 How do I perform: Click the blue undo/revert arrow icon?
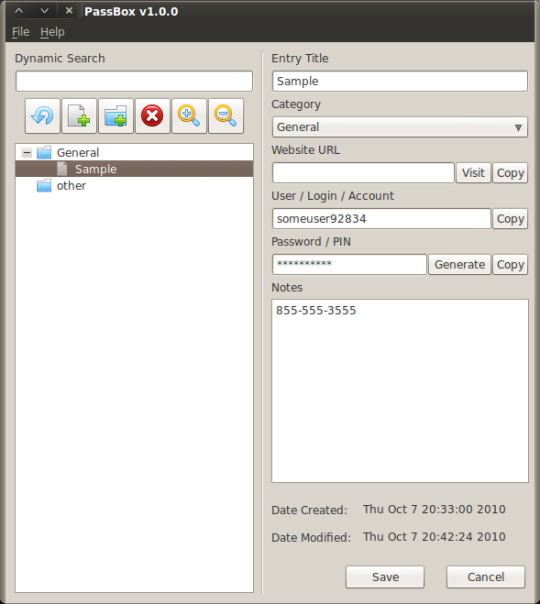coord(42,116)
